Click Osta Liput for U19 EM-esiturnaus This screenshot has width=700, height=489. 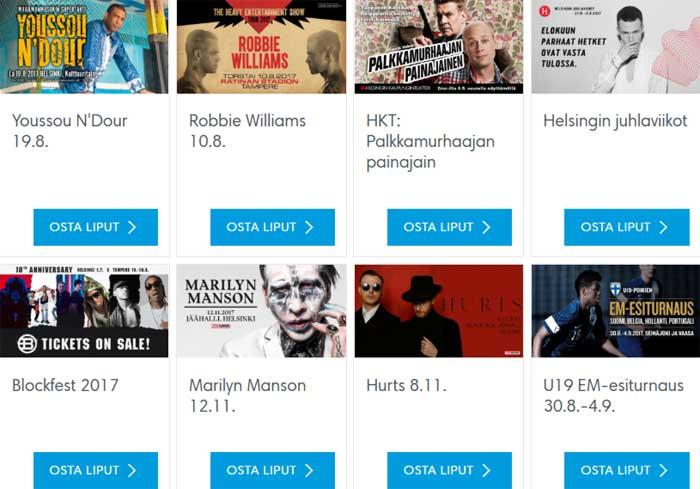click(x=627, y=470)
